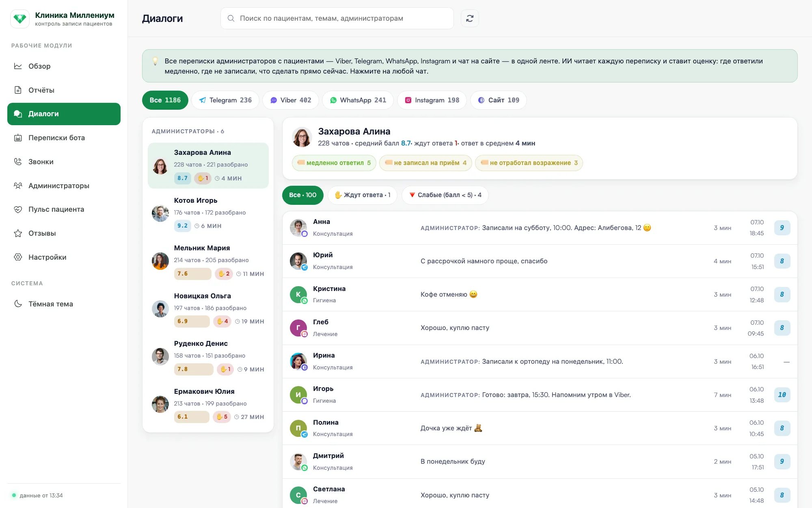
Task: Open the Администраторы sidebar module
Action: (64, 186)
